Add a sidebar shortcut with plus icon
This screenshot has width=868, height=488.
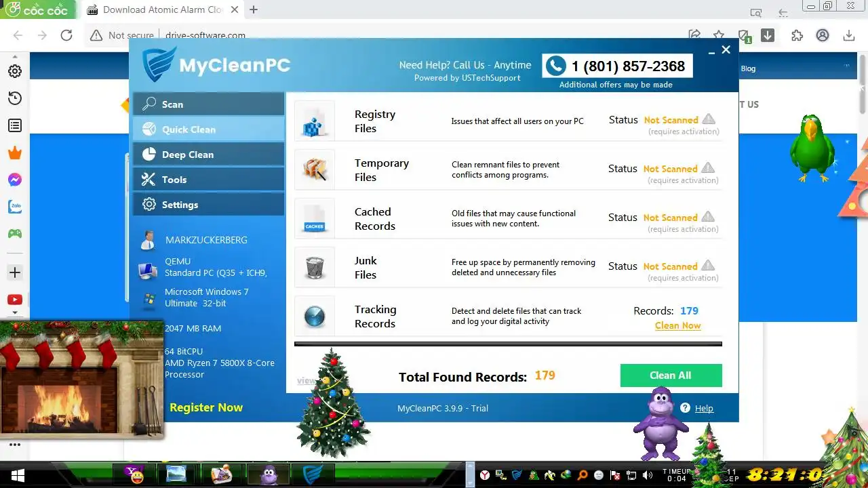tap(14, 272)
